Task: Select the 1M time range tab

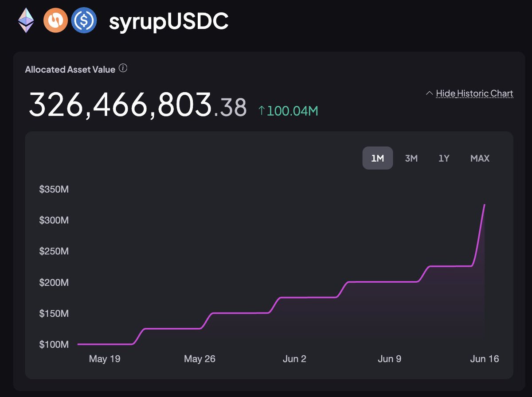Action: click(x=378, y=158)
